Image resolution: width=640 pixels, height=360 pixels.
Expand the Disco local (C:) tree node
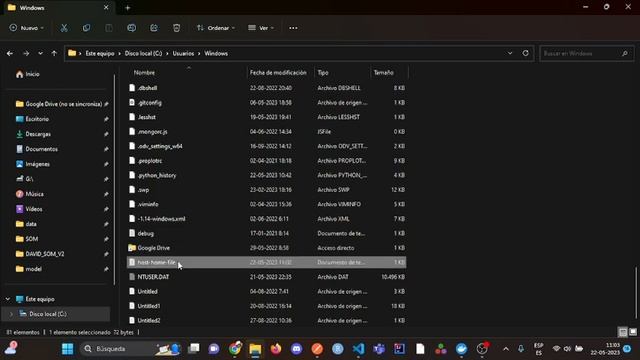click(x=11, y=314)
